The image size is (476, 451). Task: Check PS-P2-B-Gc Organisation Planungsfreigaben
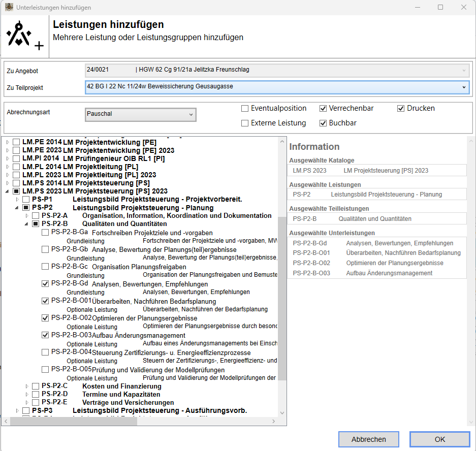[45, 267]
